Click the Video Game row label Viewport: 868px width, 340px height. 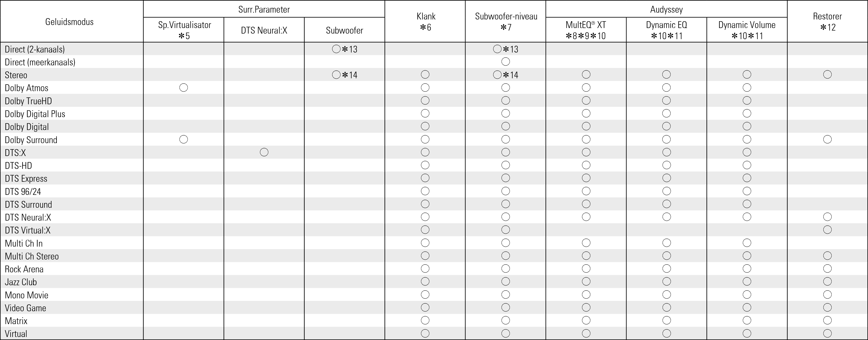[x=25, y=308]
